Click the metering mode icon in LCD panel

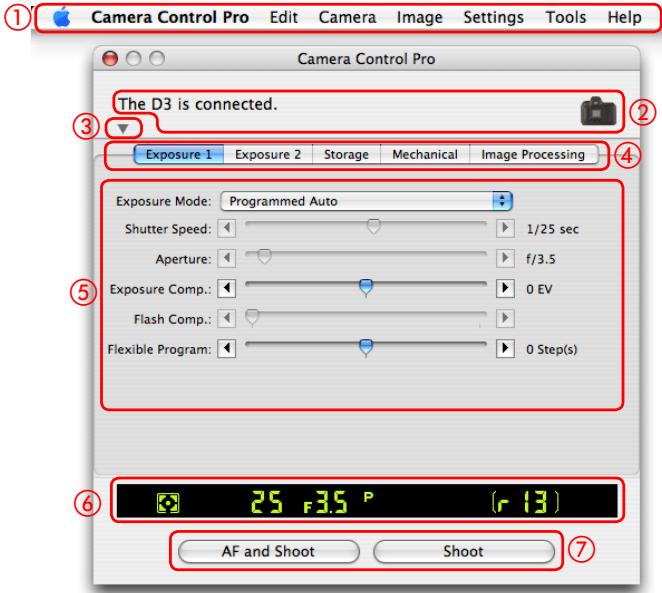pyautogui.click(x=168, y=503)
